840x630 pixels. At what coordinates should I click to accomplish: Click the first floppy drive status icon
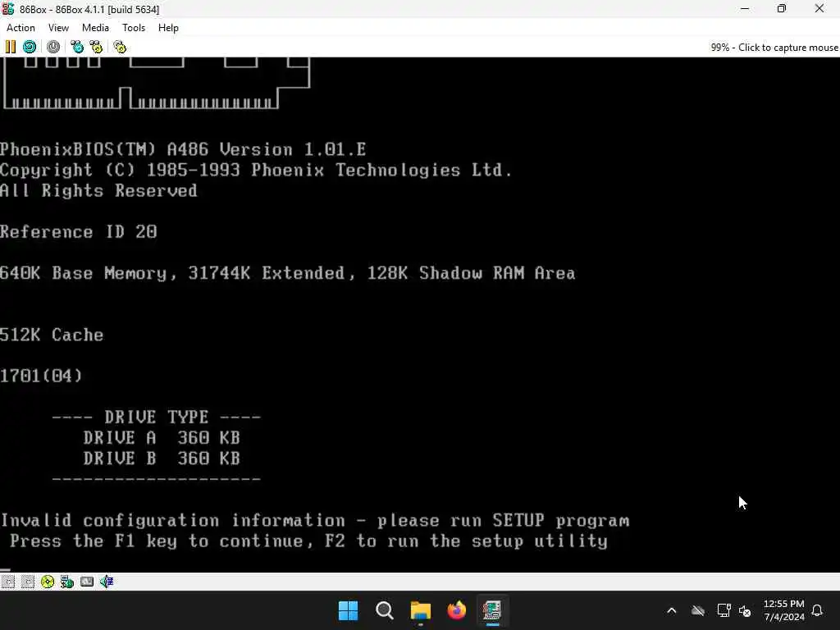pos(8,582)
